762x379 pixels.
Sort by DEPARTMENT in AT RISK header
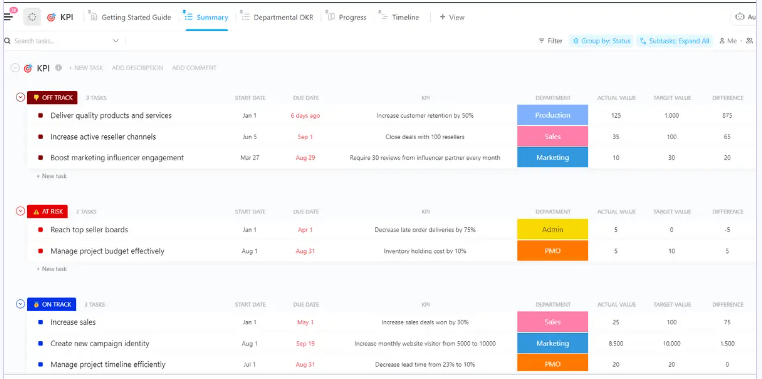[553, 212]
